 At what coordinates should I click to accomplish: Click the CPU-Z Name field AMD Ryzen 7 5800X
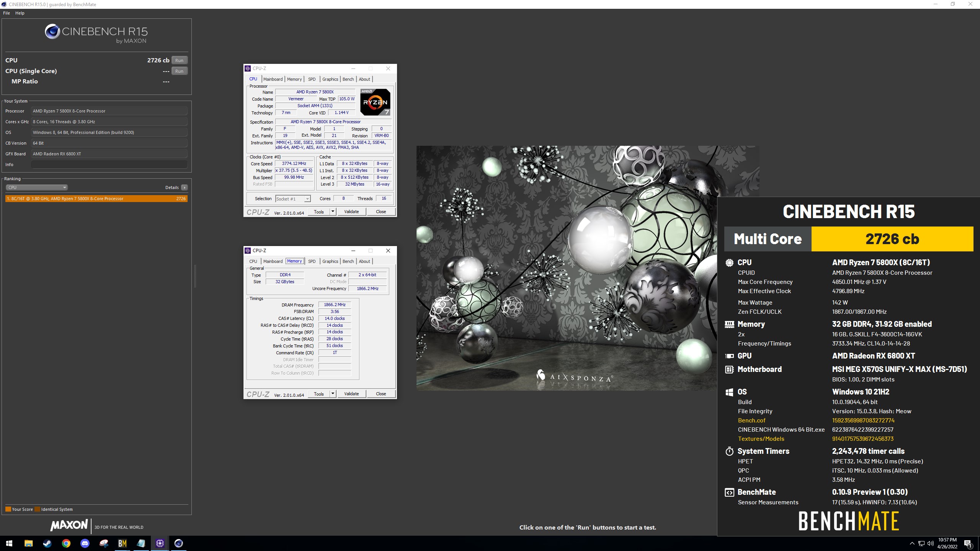(315, 92)
